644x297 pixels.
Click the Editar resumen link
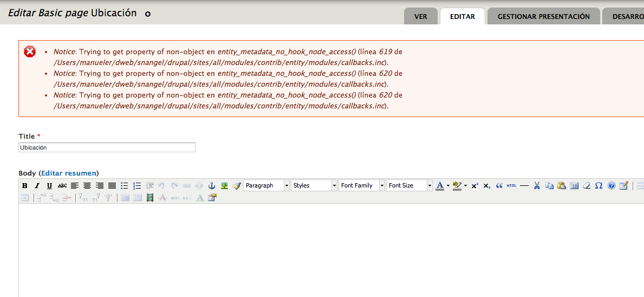tap(69, 173)
